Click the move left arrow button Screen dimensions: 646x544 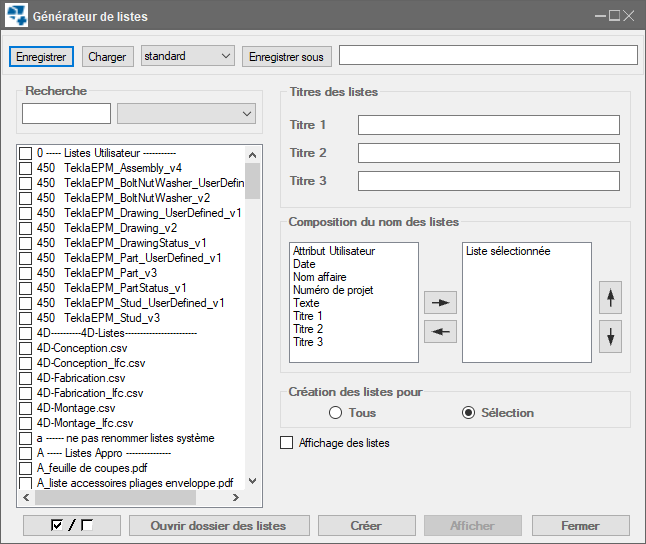click(x=440, y=331)
